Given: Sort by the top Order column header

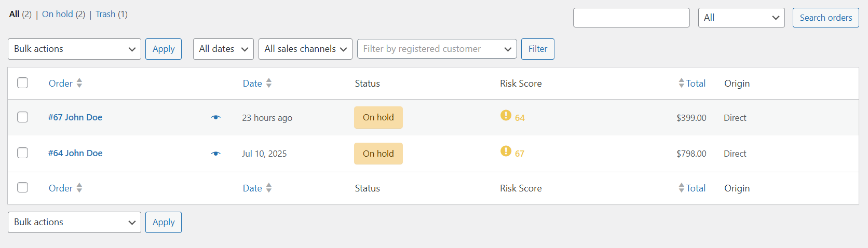Looking at the screenshot, I should 61,84.
